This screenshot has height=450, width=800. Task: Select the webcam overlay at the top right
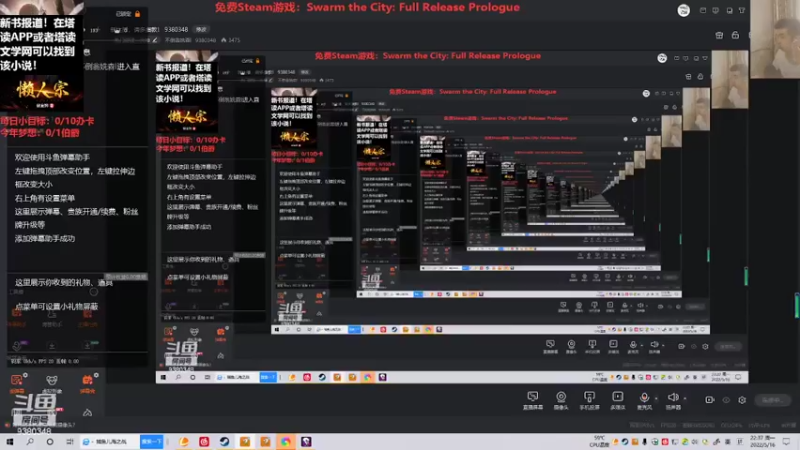click(775, 39)
